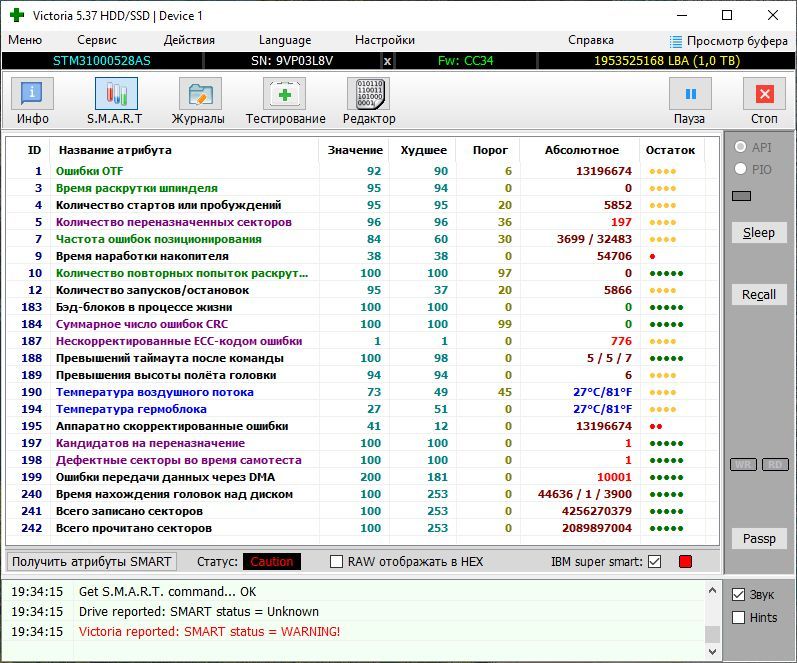Close device tab with the small x
Image resolution: width=797 pixels, height=663 pixels.
[x=387, y=61]
